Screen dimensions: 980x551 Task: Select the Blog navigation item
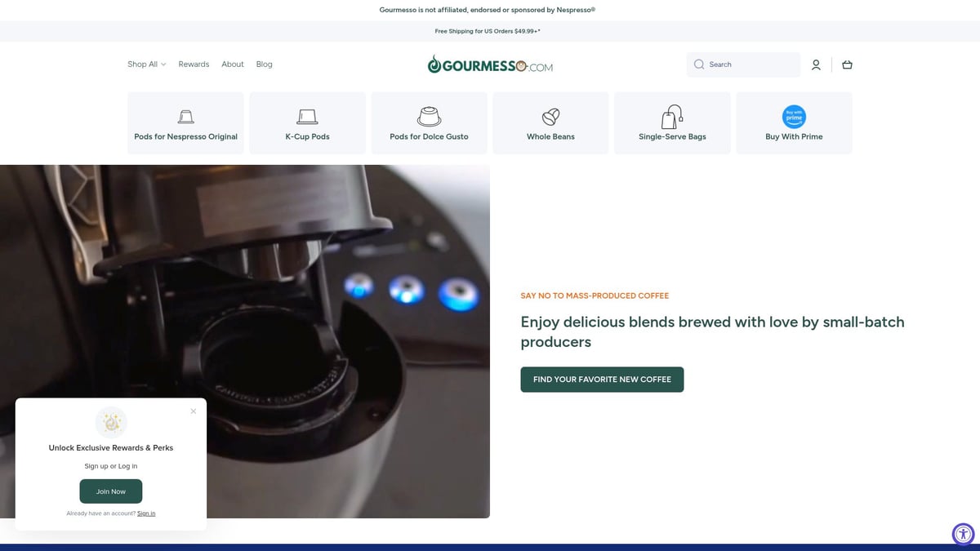[264, 64]
